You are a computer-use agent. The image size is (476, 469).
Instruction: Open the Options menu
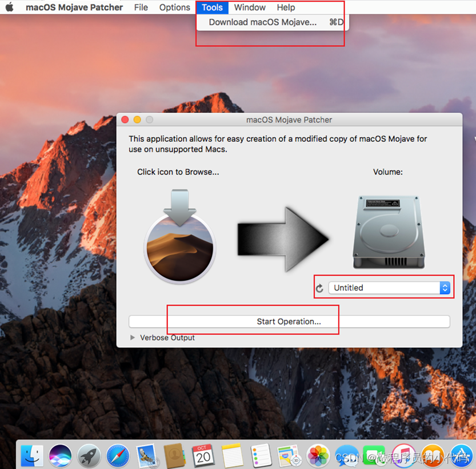[x=174, y=7]
